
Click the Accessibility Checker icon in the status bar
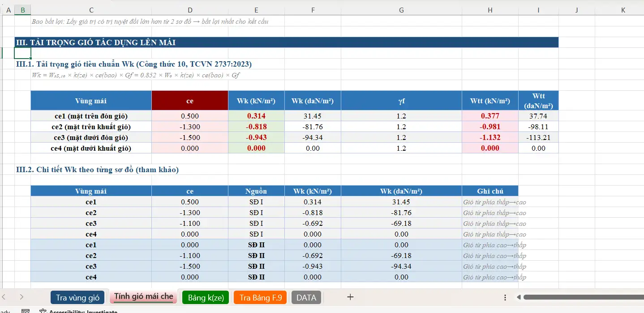coord(43,312)
